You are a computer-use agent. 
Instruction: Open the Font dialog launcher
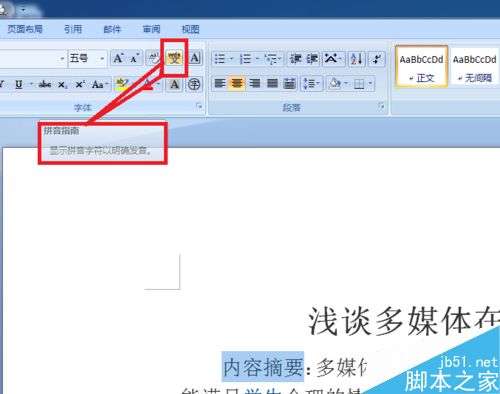[x=199, y=106]
